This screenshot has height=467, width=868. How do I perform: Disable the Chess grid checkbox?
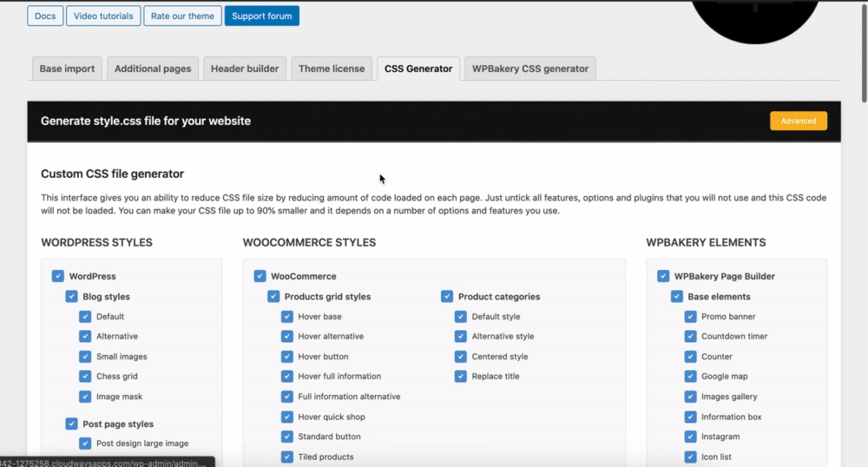pos(85,376)
